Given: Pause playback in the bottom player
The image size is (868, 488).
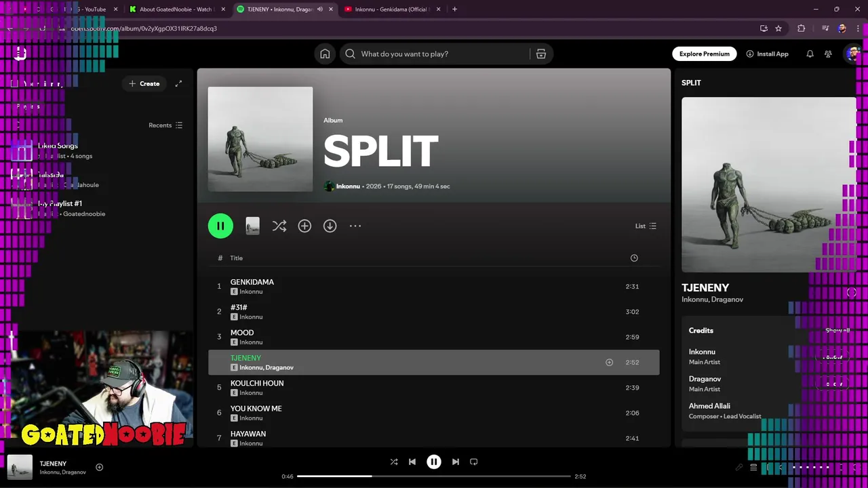Looking at the screenshot, I should point(434,462).
